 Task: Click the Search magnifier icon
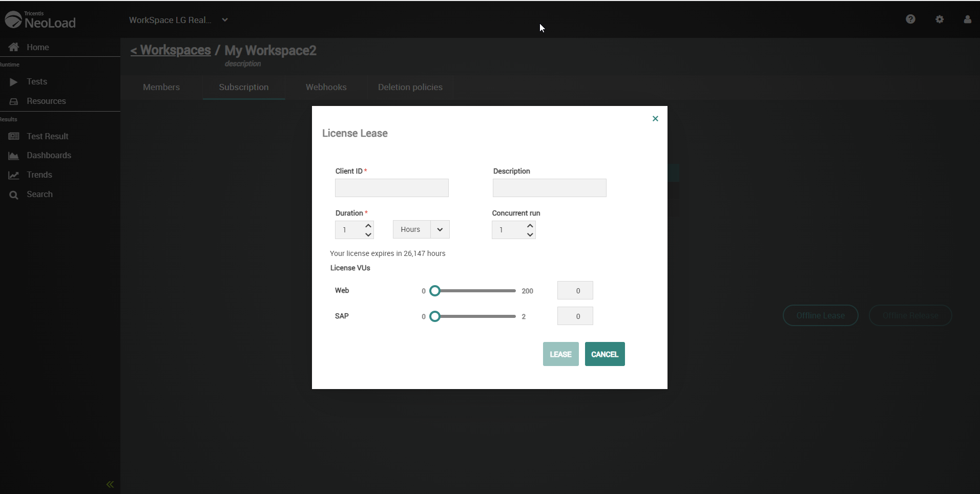[14, 195]
